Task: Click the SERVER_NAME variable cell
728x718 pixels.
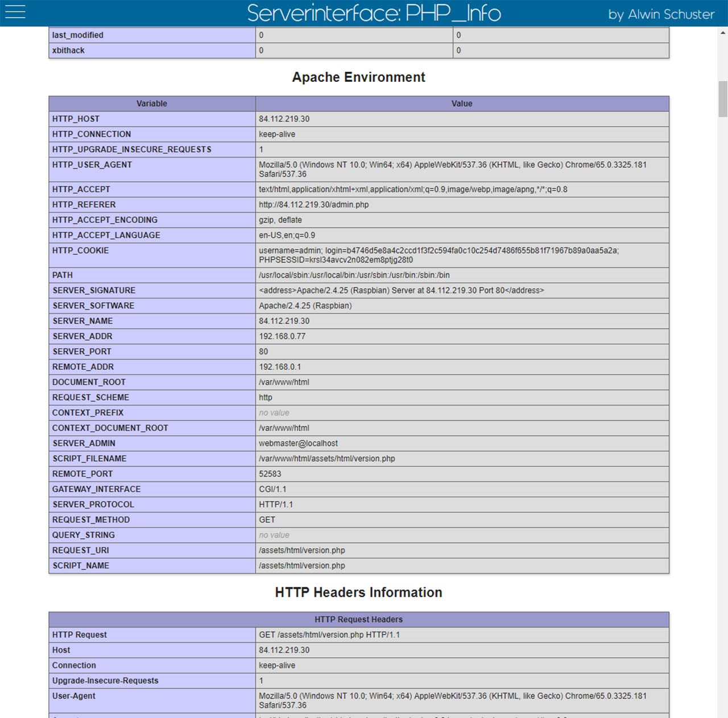Action: [152, 321]
